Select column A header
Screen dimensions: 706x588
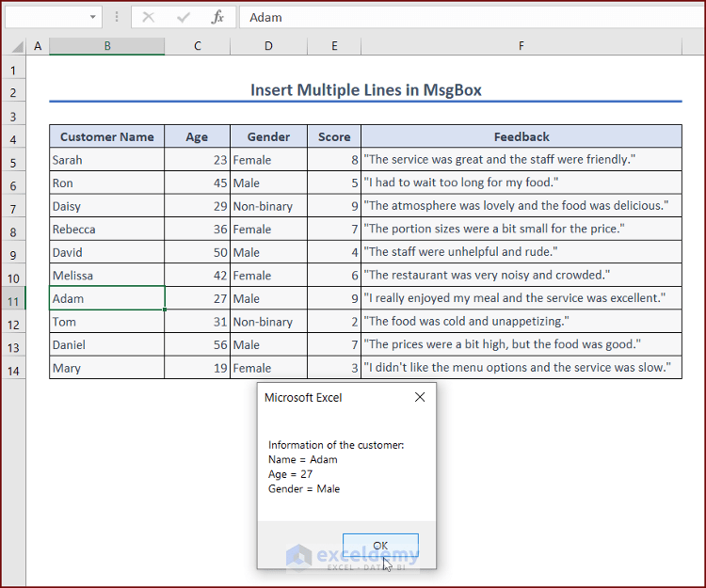tap(38, 46)
